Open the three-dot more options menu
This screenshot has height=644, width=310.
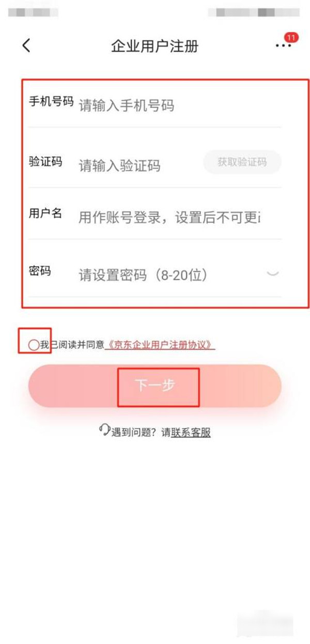pyautogui.click(x=283, y=46)
